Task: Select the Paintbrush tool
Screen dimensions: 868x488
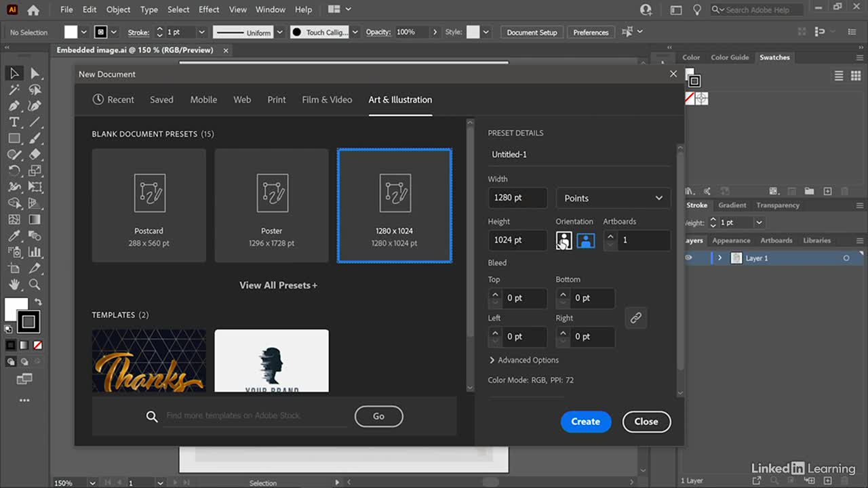Action: tap(35, 138)
